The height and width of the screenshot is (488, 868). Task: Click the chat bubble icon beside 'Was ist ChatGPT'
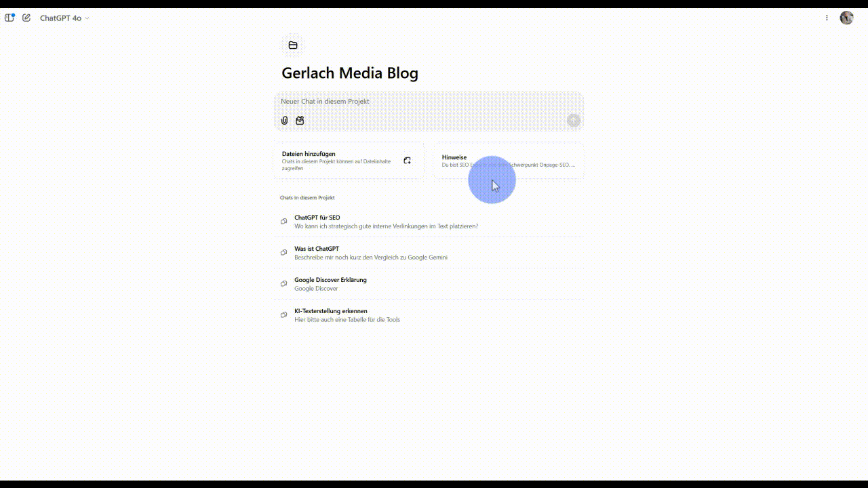click(x=284, y=253)
